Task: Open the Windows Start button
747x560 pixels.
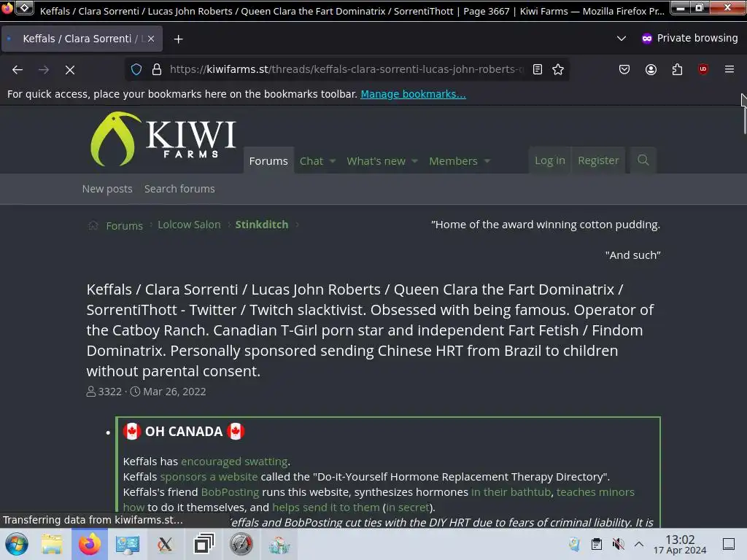Action: click(17, 544)
